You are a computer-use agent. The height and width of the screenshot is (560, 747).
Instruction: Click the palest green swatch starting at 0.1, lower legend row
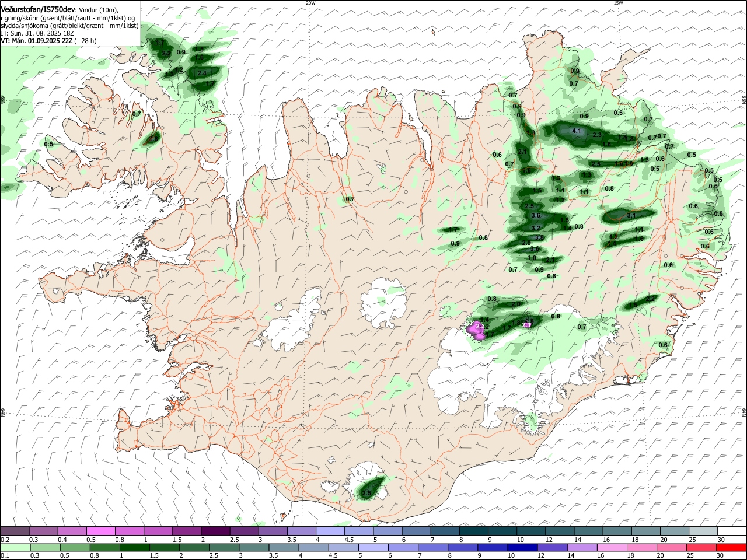pyautogui.click(x=15, y=547)
